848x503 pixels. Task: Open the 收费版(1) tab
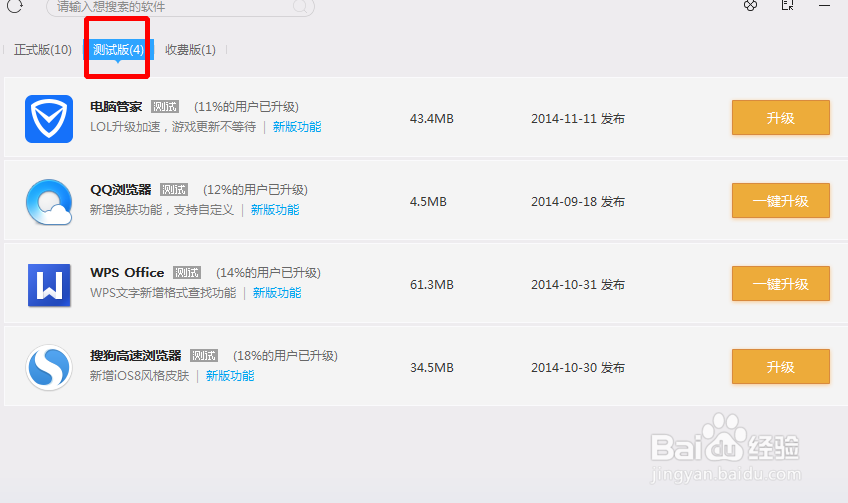(190, 50)
